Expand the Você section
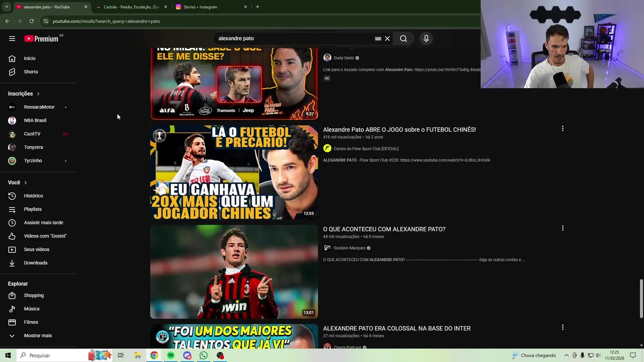The image size is (644, 362). (x=18, y=183)
